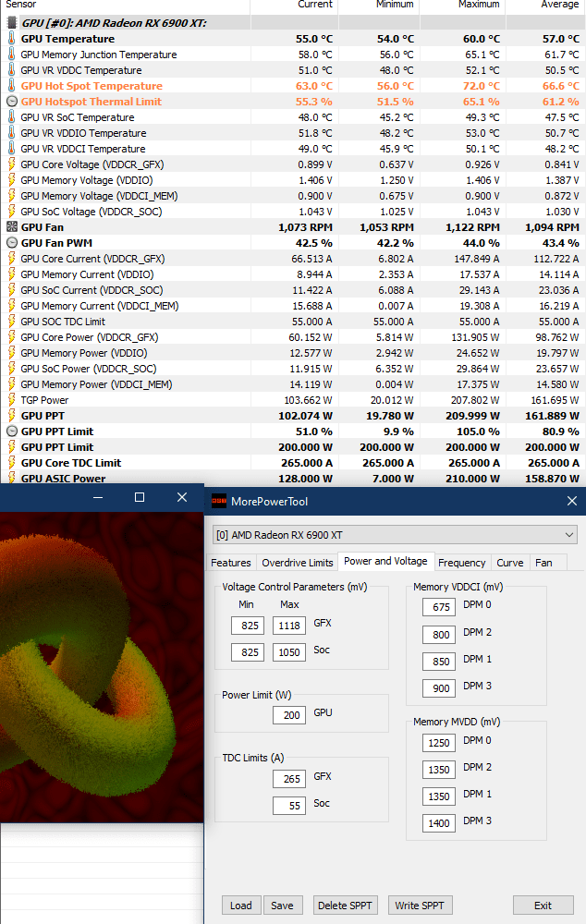Click lightning icon beside GPU SoC Current (VDDCR_SOC)
Image resolution: width=586 pixels, height=924 pixels.
(11, 290)
